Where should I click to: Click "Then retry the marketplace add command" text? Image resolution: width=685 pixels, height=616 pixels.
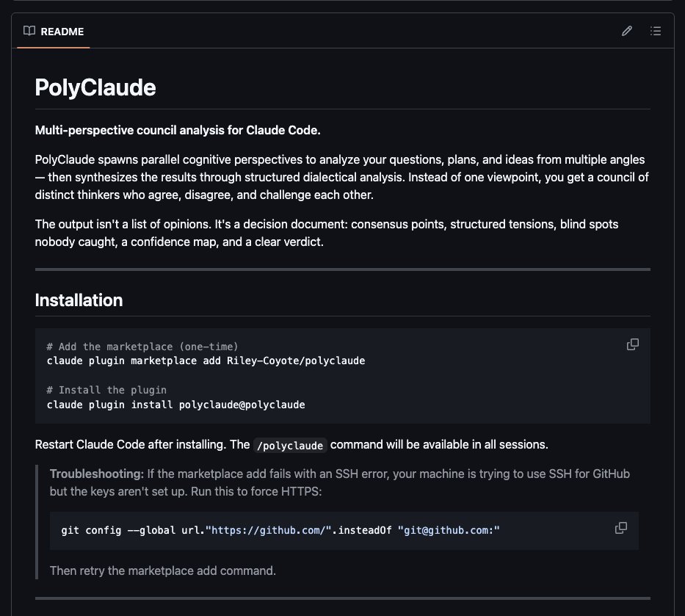click(162, 570)
